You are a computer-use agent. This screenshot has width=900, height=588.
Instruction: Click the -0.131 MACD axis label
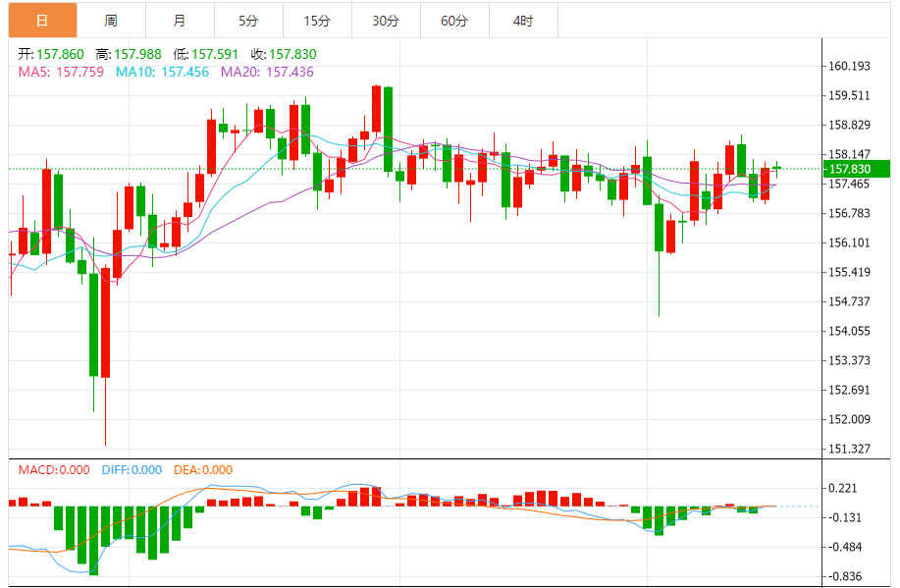[843, 517]
